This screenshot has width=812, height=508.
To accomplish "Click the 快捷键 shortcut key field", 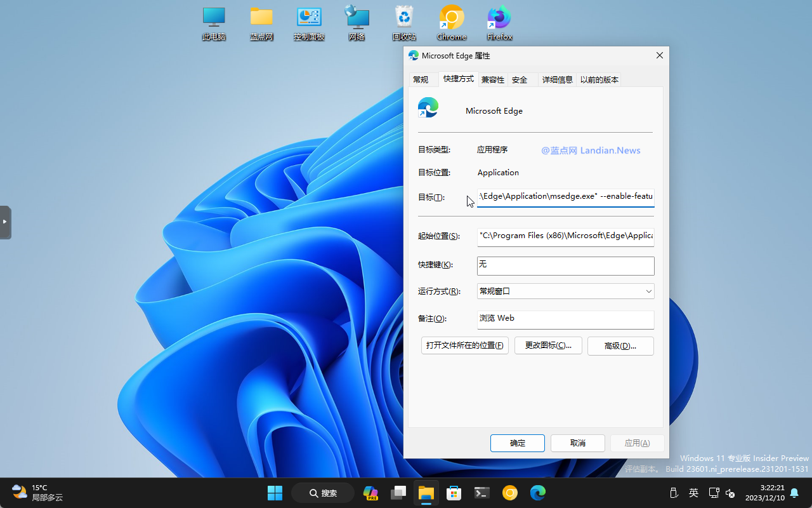I will [565, 265].
